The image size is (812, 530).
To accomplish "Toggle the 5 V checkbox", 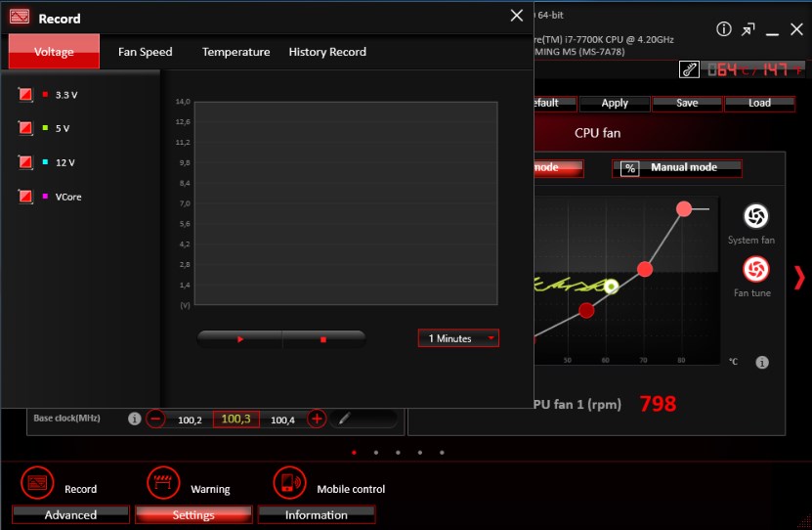I will [x=24, y=128].
